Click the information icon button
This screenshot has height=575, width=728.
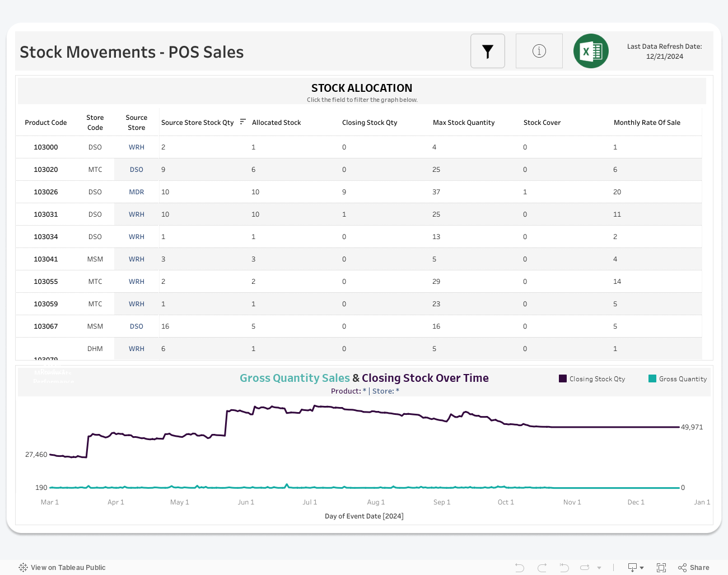coord(539,51)
